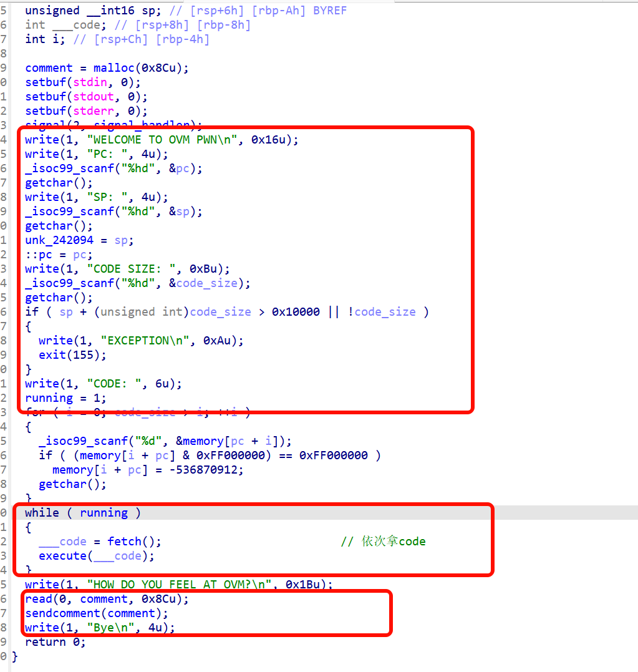The height and width of the screenshot is (672, 638).
Task: Click '&sp' in the scanf call
Action: pyautogui.click(x=179, y=212)
